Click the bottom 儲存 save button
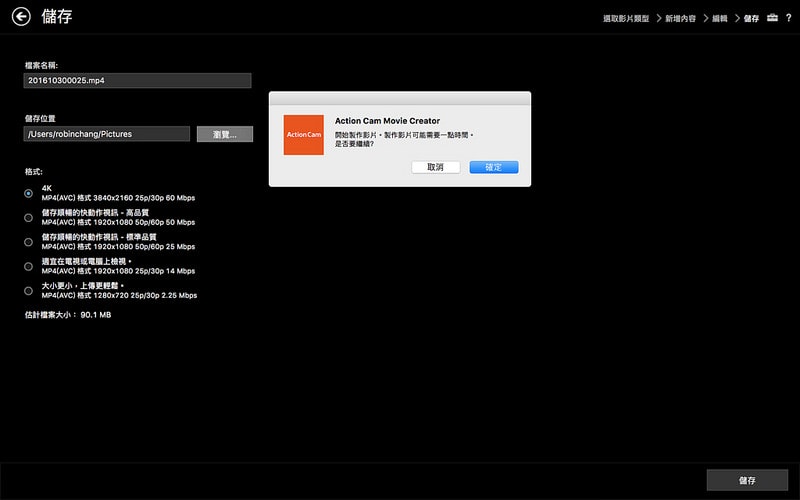Image resolution: width=800 pixels, height=500 pixels. 747,480
